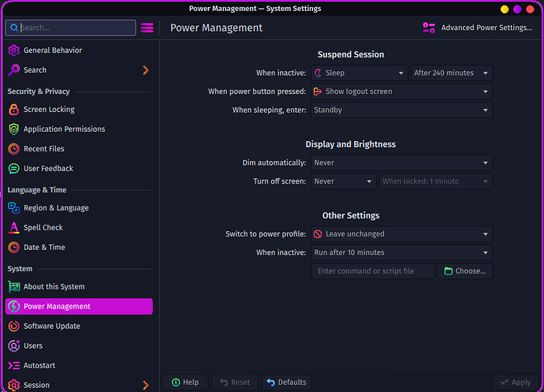The height and width of the screenshot is (392, 544).
Task: Go to Region & Language
Action: pos(56,208)
